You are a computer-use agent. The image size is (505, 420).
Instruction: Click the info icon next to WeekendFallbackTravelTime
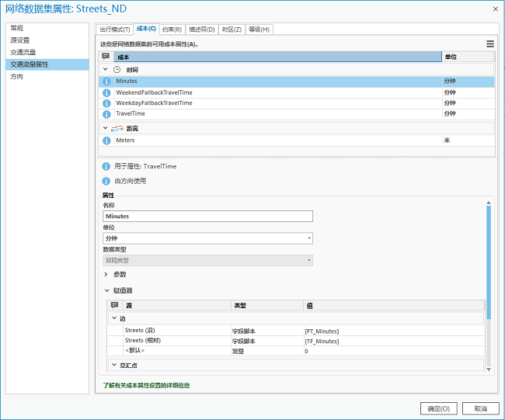106,92
